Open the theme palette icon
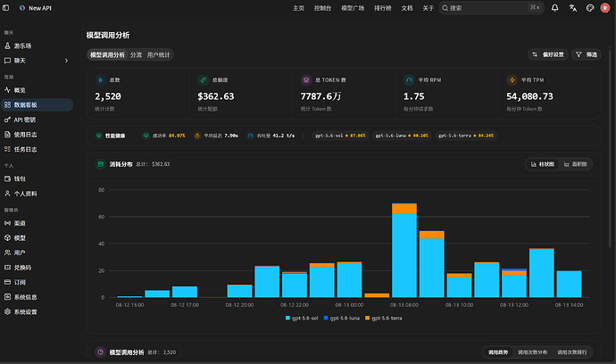Screen dimensions: 616x364 tap(590, 8)
